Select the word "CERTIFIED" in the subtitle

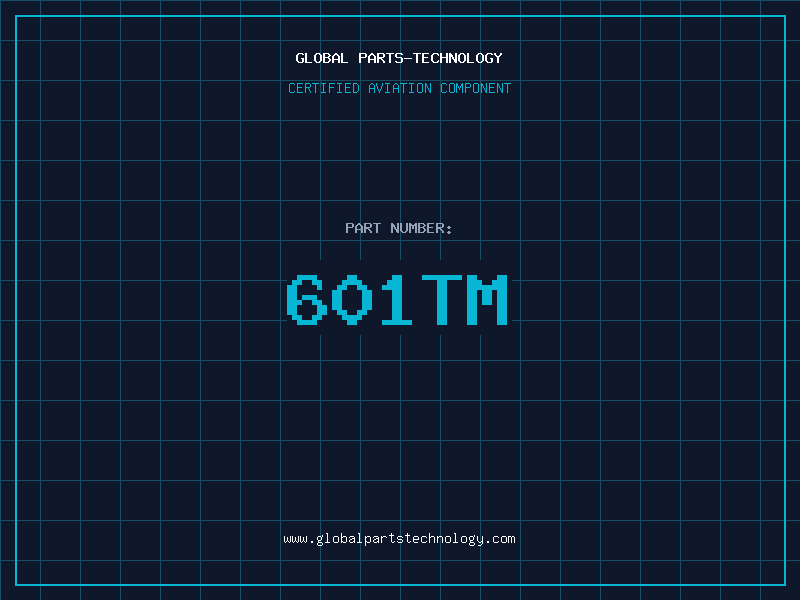pos(323,88)
